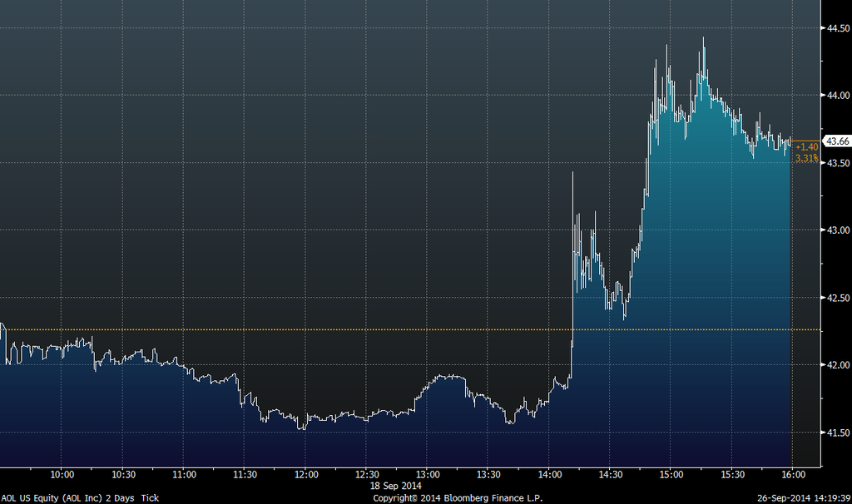The image size is (852, 504).
Task: Click the 12:00 time axis label
Action: point(306,475)
